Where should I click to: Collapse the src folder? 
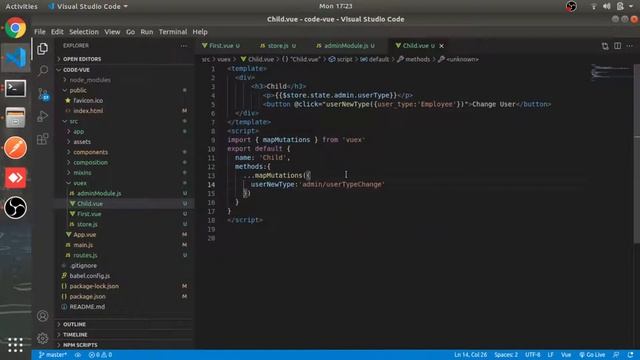[x=124, y=121]
